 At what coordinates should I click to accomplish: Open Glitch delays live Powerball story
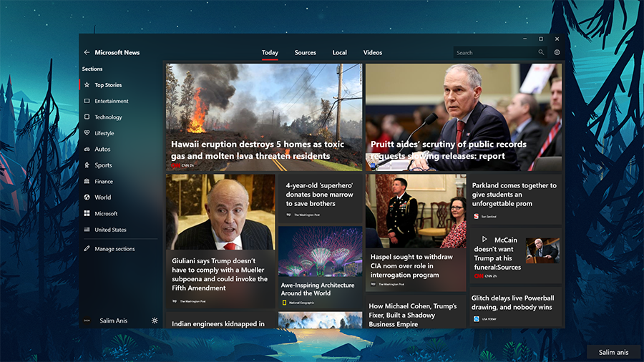click(x=512, y=303)
